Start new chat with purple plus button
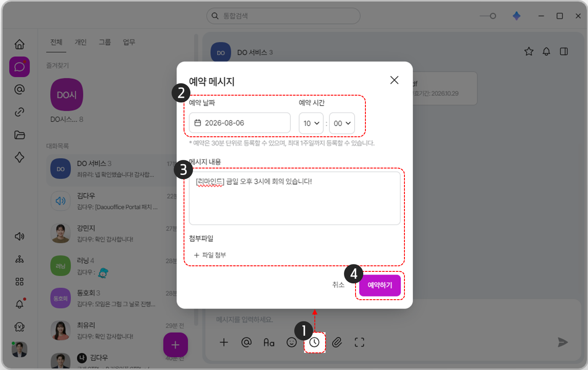588x370 pixels. [x=175, y=344]
